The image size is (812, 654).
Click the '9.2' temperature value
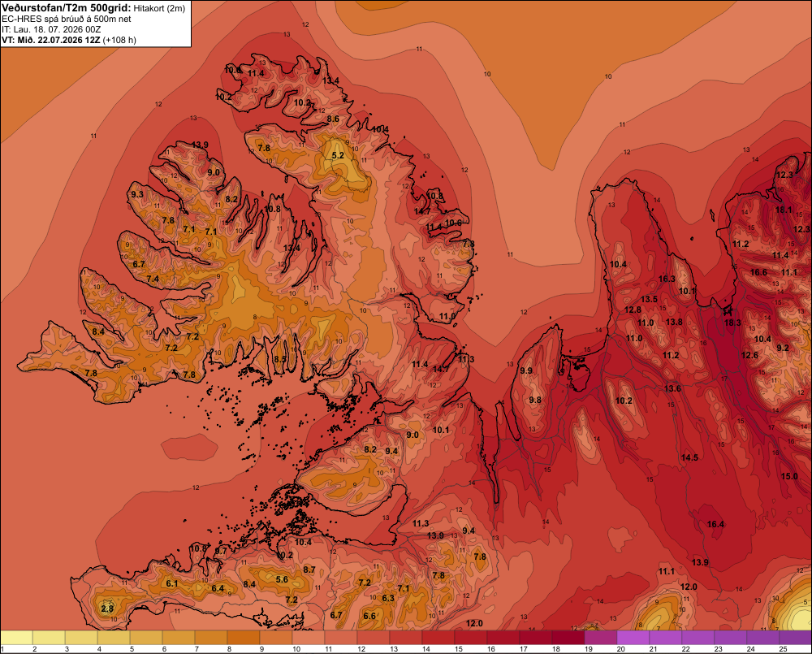click(x=783, y=348)
